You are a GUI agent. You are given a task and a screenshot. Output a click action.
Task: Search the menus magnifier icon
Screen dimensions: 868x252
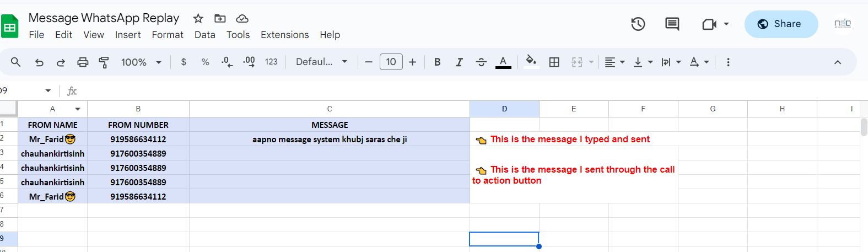[x=16, y=62]
